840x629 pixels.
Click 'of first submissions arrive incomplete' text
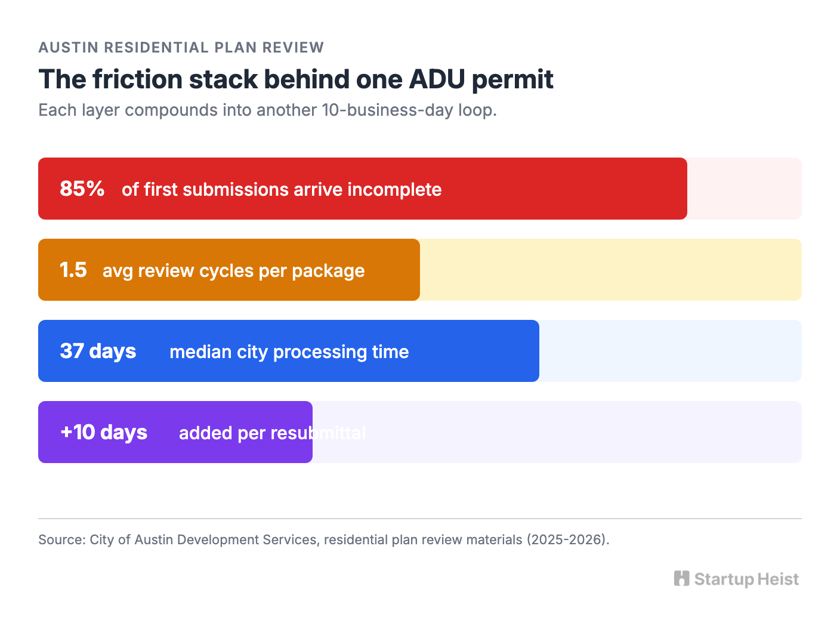[282, 190]
